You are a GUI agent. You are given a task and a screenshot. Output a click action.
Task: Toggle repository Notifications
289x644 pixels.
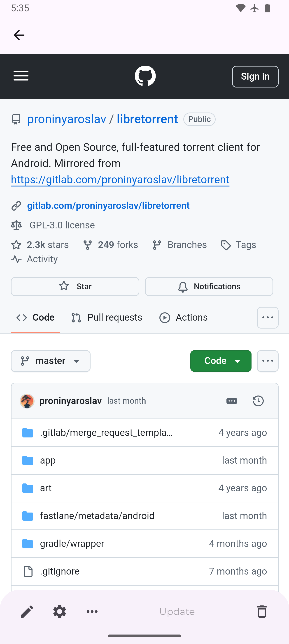209,287
